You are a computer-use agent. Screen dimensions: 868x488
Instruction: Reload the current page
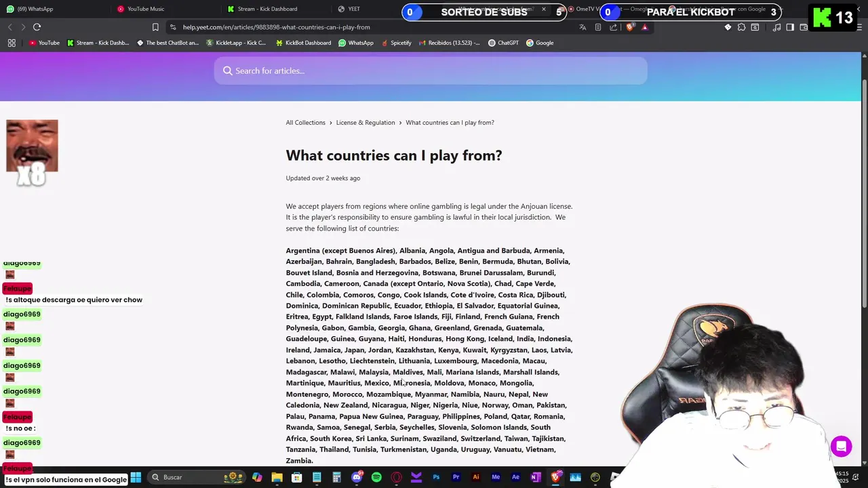(x=37, y=27)
